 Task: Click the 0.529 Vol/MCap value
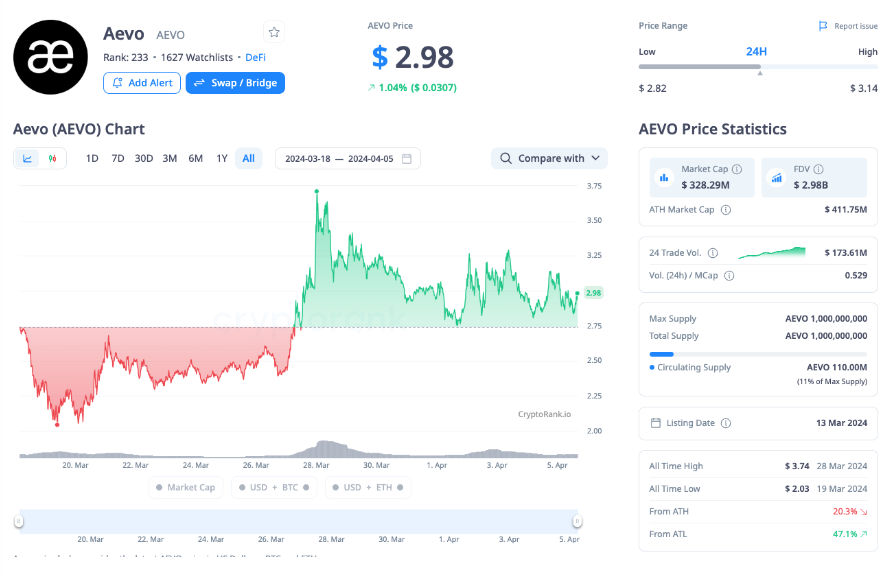pyautogui.click(x=856, y=275)
